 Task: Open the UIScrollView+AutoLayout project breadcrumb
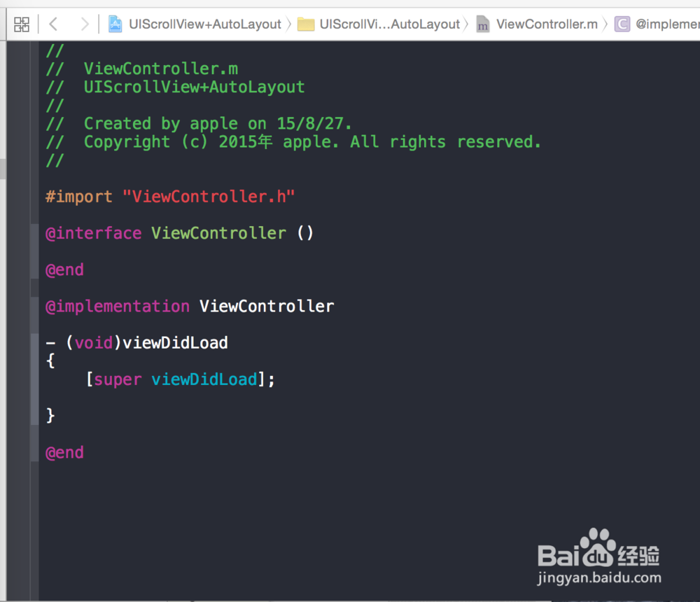coord(205,24)
